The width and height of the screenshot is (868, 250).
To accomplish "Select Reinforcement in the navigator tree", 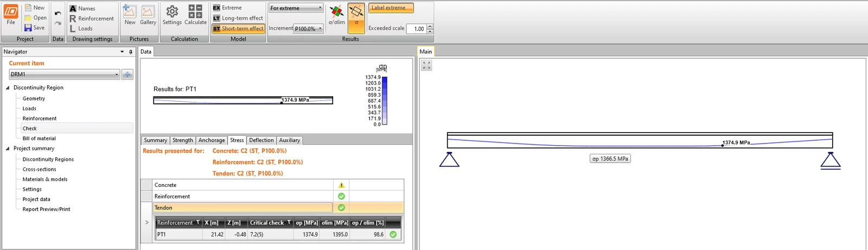I will pyautogui.click(x=40, y=118).
